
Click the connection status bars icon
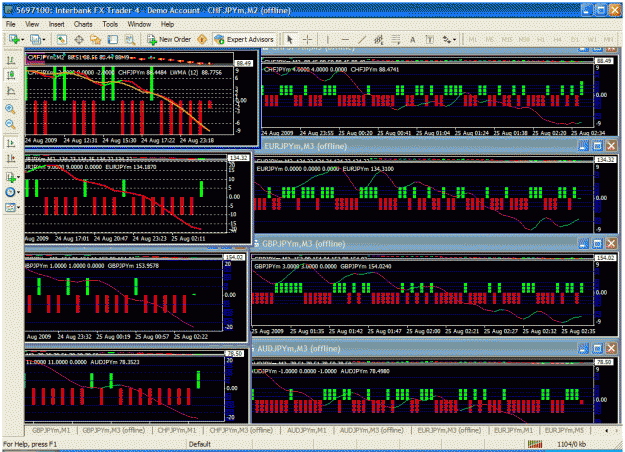(x=535, y=444)
